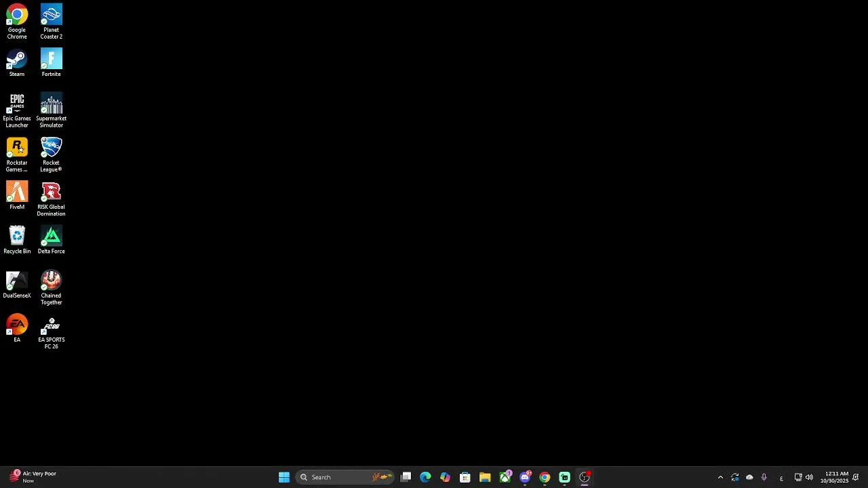868x488 pixels.
Task: Open the Air: Very Poor weather widget
Action: coord(33,477)
